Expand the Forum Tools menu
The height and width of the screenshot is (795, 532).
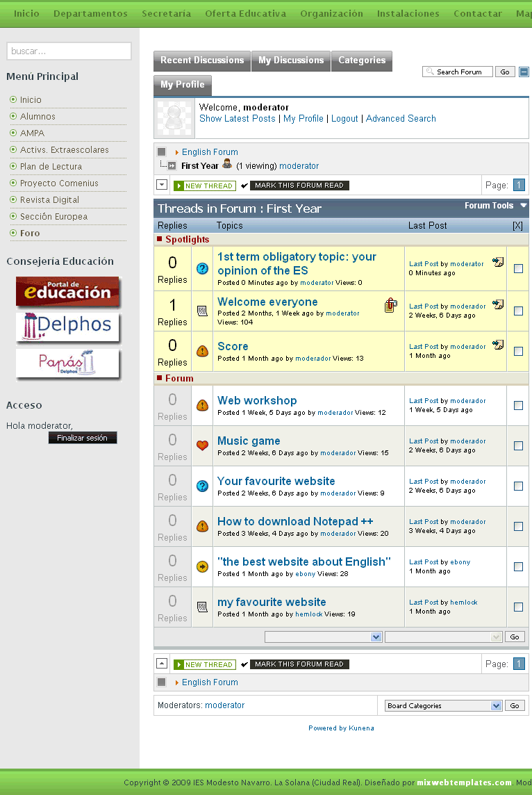tap(495, 206)
